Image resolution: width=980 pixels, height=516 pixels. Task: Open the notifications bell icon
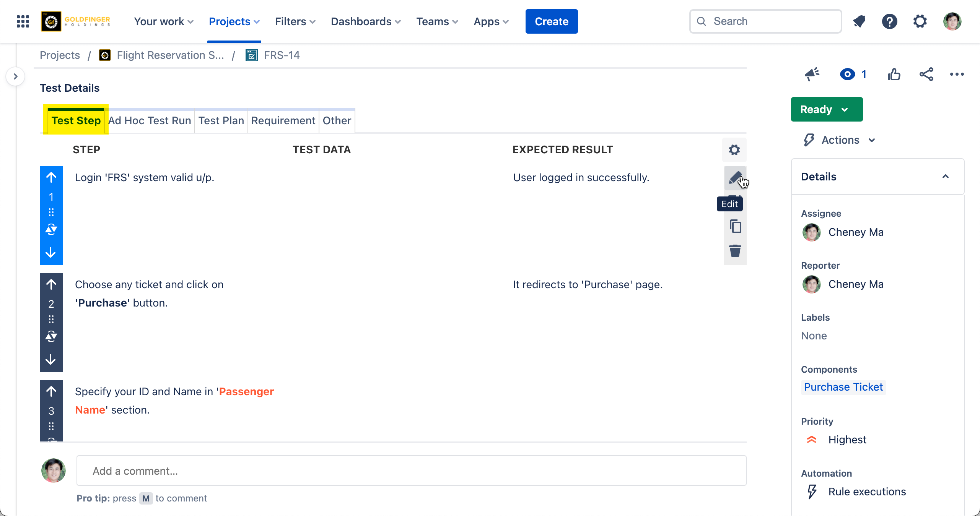[x=859, y=21]
